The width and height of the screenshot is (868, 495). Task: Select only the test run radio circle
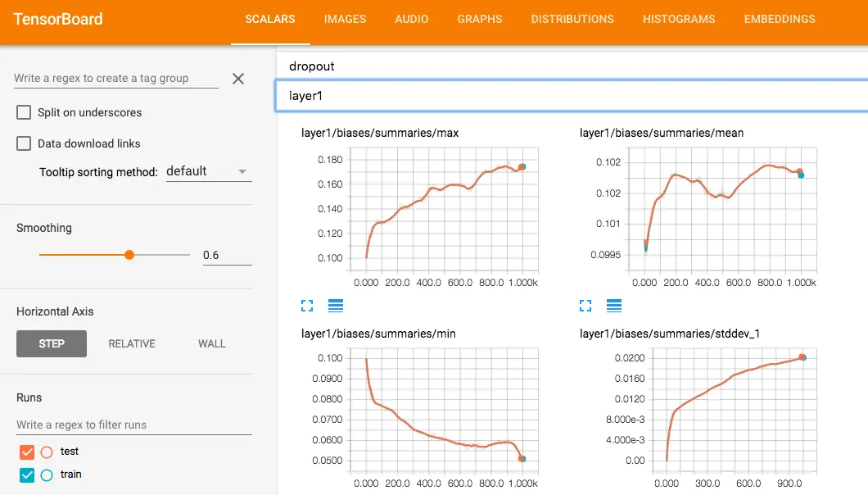[47, 452]
